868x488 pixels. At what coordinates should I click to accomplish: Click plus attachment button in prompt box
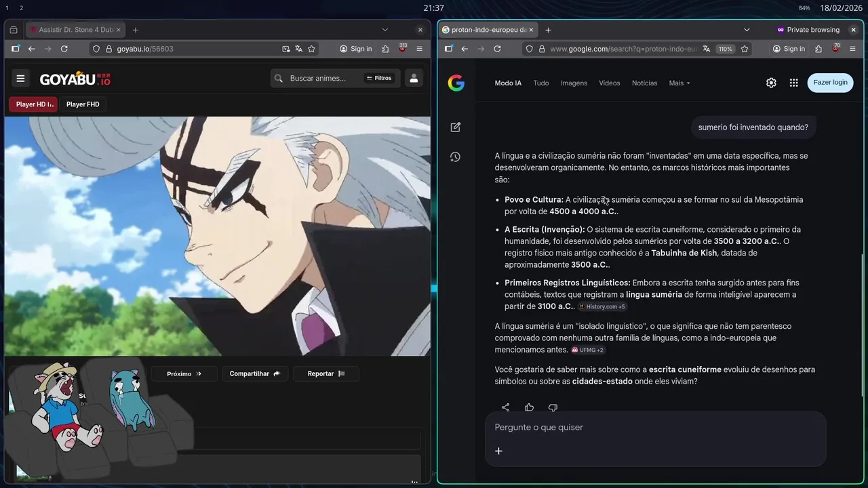(x=498, y=451)
